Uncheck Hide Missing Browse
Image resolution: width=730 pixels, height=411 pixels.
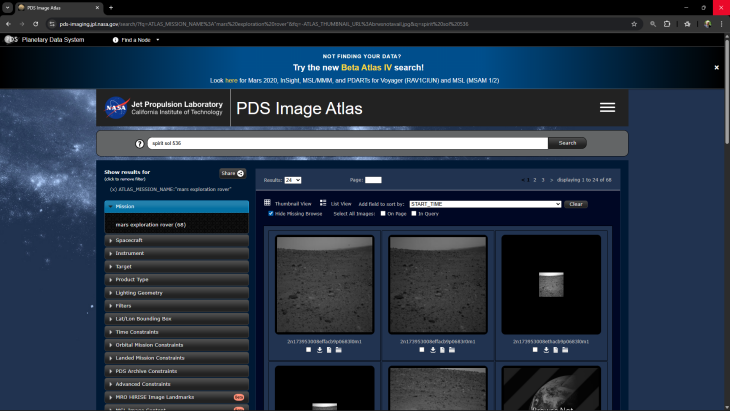[270, 214]
